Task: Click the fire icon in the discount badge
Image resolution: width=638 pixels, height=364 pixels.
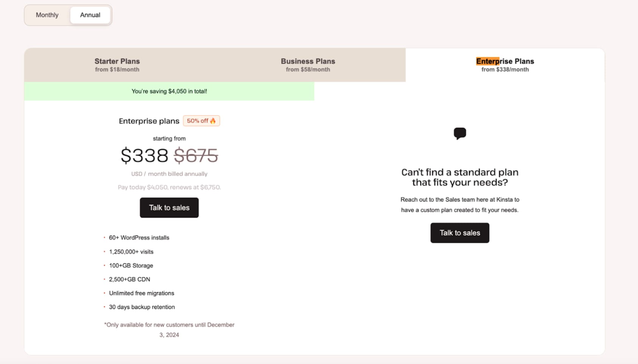Action: [213, 121]
